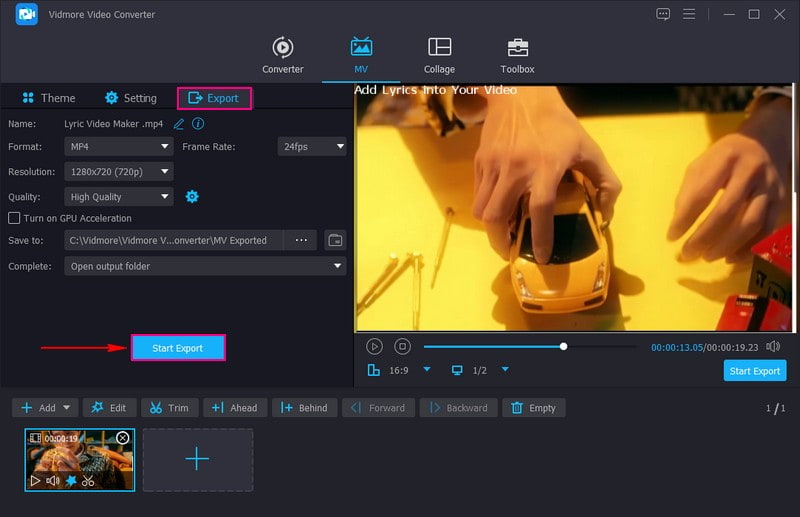Viewport: 800px width, 517px height.
Task: Enable Turn on GPU Acceleration checkbox
Action: pyautogui.click(x=14, y=218)
